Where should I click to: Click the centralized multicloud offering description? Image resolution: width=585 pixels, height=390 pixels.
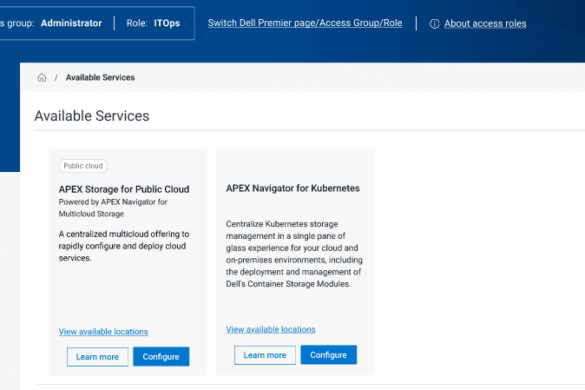tap(124, 246)
